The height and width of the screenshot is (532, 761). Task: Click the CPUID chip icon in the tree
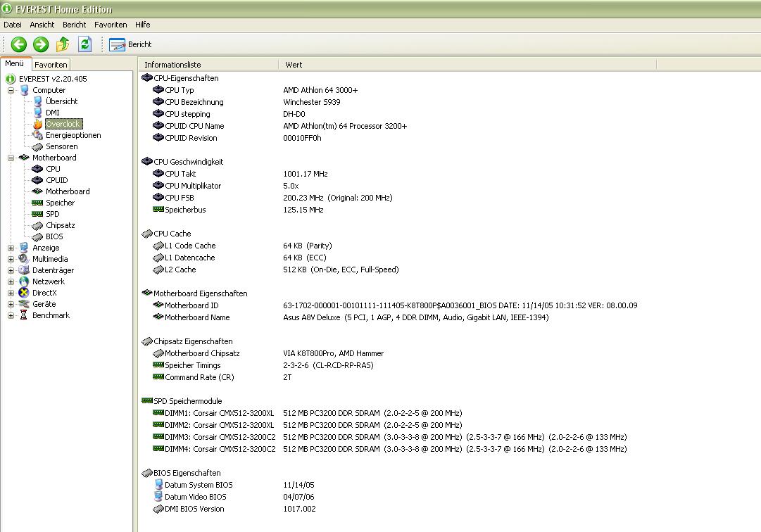(37, 180)
